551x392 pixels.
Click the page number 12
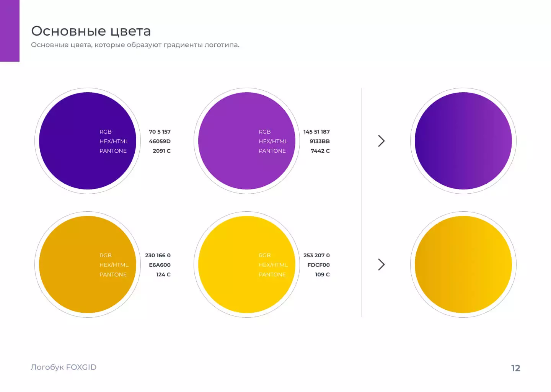coord(516,368)
